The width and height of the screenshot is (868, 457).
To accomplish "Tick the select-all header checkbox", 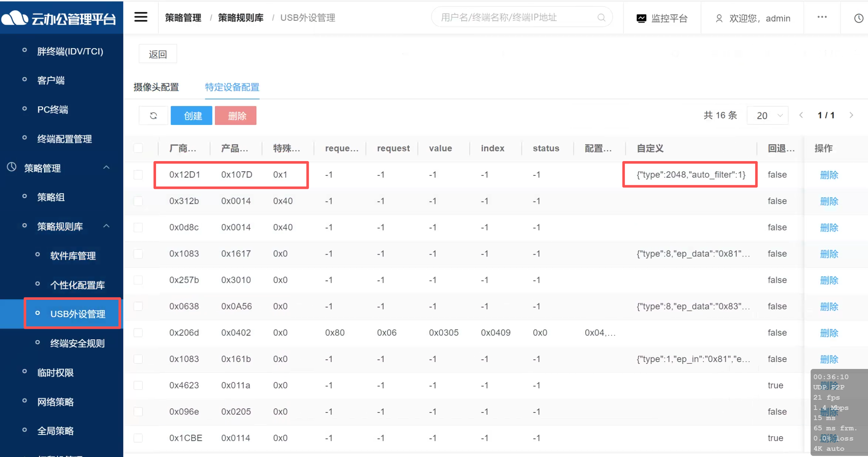I will click(x=138, y=148).
